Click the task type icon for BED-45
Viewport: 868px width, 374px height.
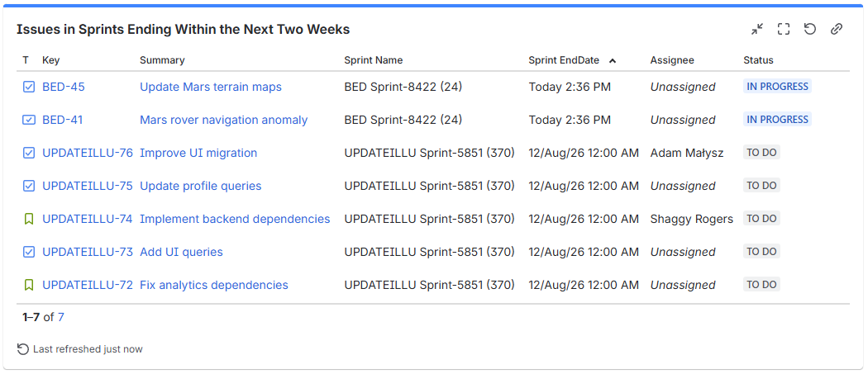pos(29,87)
